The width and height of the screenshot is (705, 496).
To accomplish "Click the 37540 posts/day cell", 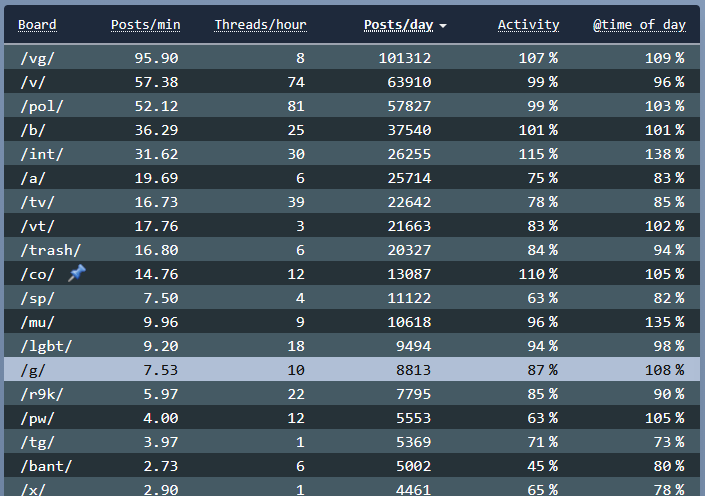I will 409,130.
